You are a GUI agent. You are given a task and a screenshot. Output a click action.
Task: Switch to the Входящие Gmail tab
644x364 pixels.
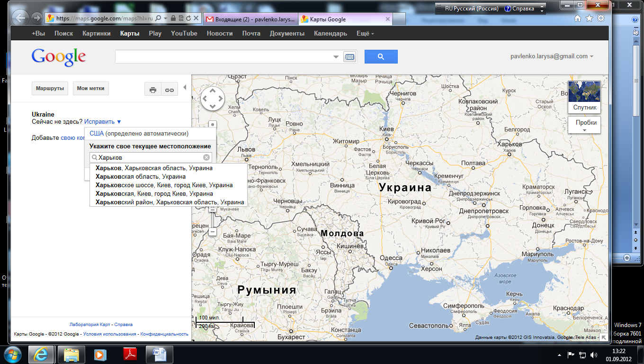tap(251, 19)
